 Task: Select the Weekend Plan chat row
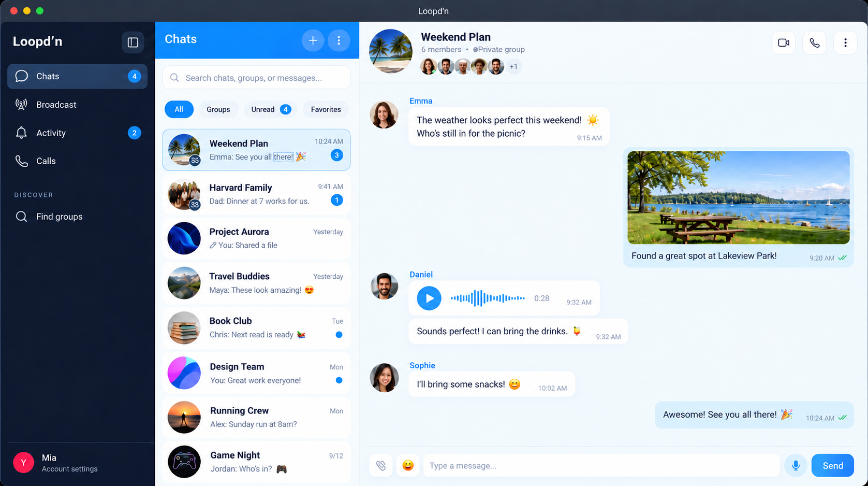point(257,150)
